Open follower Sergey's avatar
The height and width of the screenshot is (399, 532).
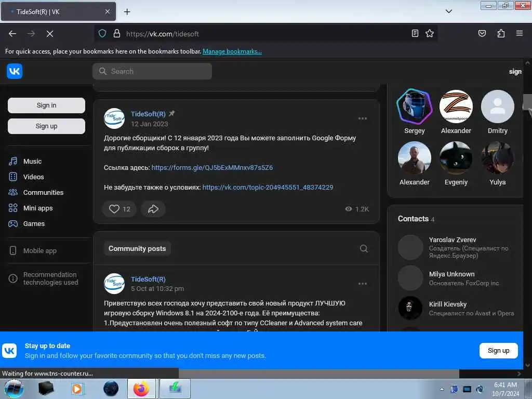(x=414, y=107)
